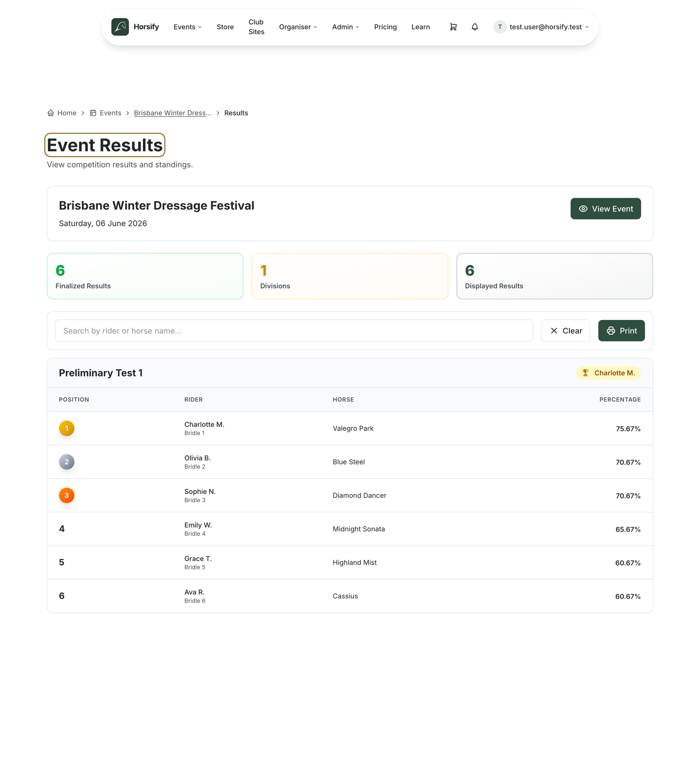Click the silver position 2 medal badge
Image resolution: width=700 pixels, height=774 pixels.
(67, 462)
